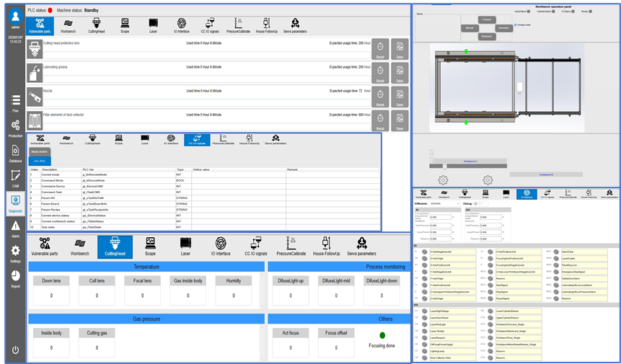Open Settings in the sidebar
Viewport: 621px width, 364px height.
tap(15, 254)
